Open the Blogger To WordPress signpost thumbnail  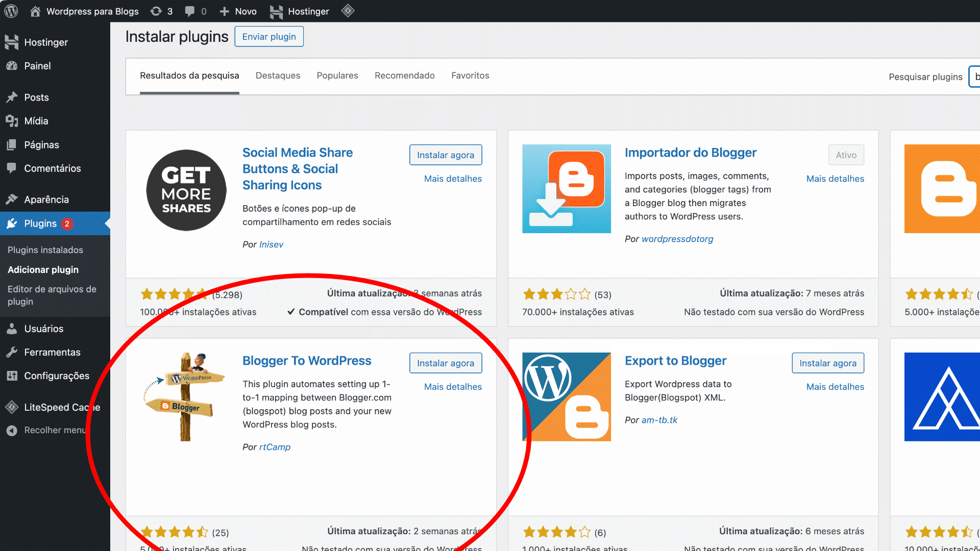[184, 397]
